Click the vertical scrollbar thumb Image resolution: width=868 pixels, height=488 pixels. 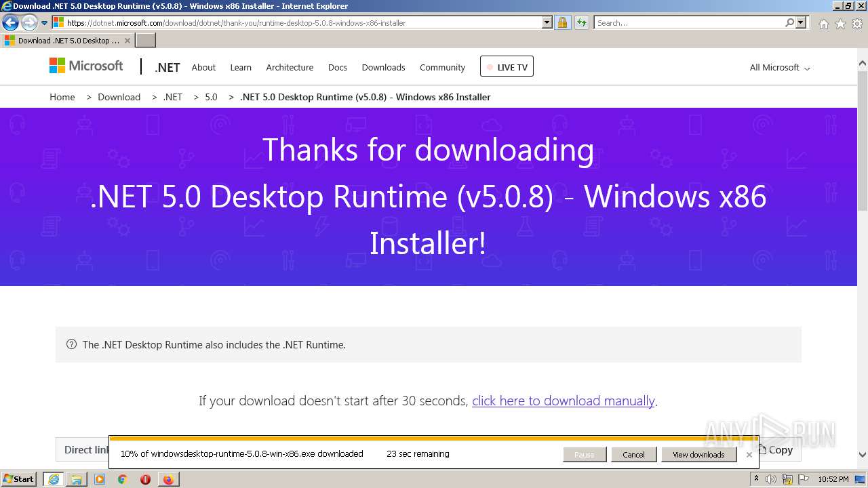coord(863,142)
